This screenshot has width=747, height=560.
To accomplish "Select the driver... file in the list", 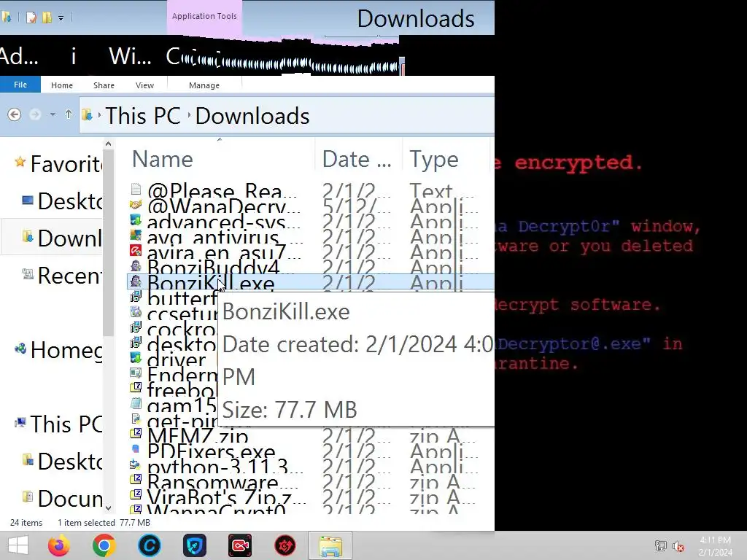I will coord(177,360).
